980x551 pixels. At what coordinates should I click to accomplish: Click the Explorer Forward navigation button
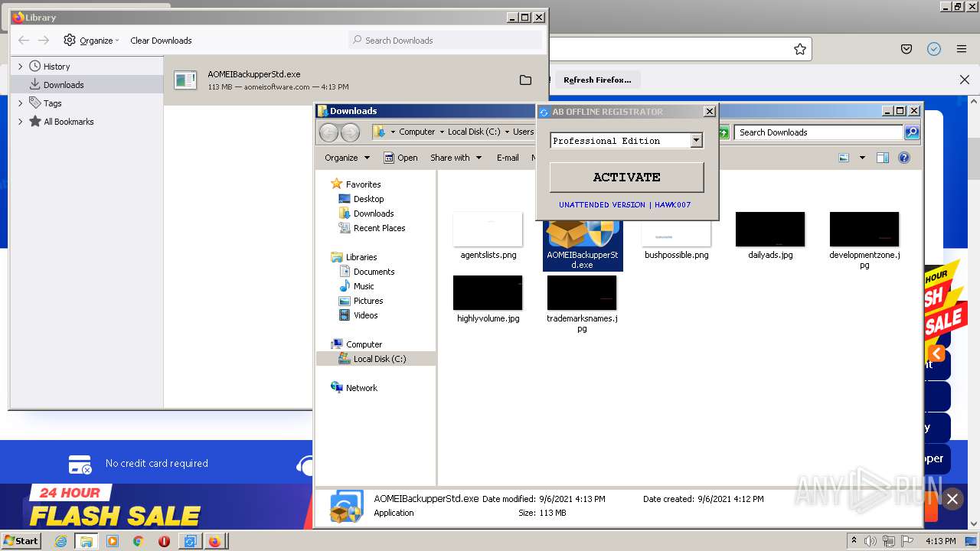click(350, 132)
